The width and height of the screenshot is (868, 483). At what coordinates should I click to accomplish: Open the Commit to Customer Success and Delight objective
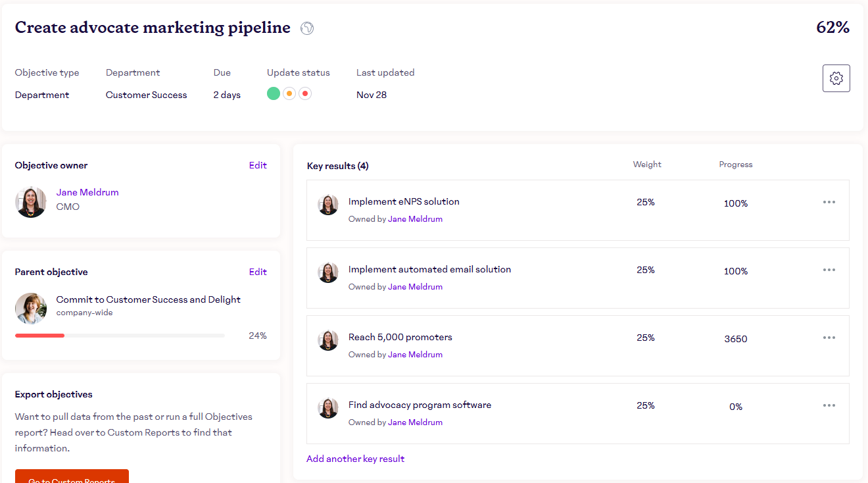[148, 299]
